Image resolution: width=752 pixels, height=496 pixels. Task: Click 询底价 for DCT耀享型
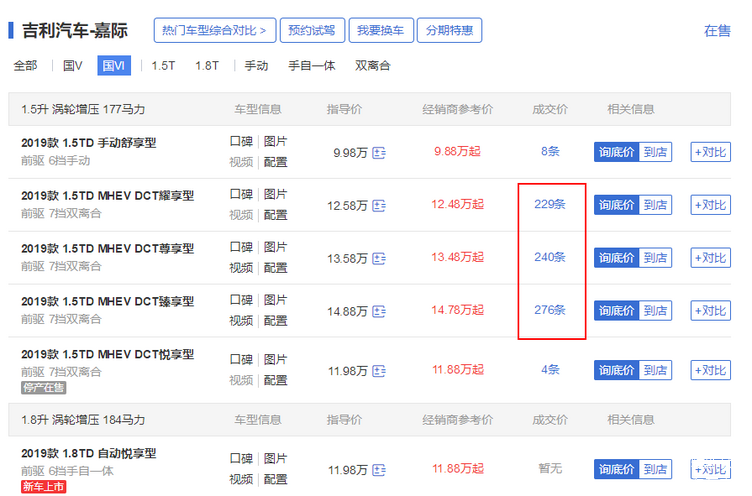tap(616, 205)
